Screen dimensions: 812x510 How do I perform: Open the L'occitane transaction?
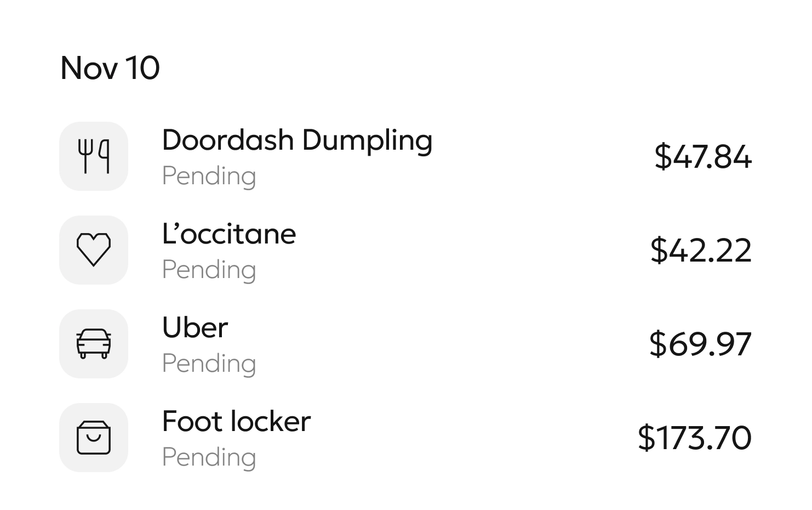[x=229, y=234]
